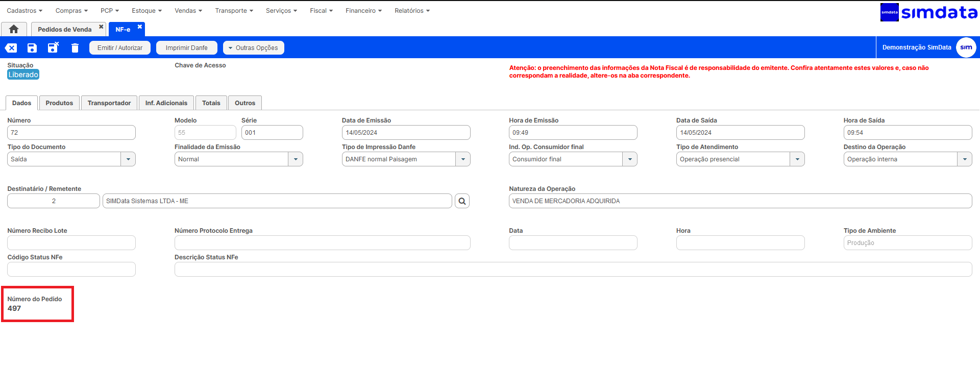The width and height of the screenshot is (980, 366).
Task: Click the magnifier search icon beside Destinatário
Action: (x=462, y=201)
